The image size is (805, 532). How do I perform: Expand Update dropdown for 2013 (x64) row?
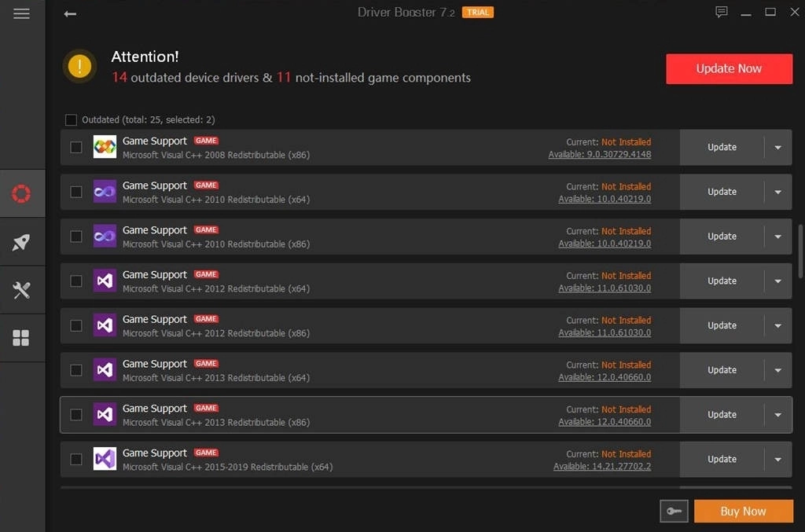click(777, 370)
